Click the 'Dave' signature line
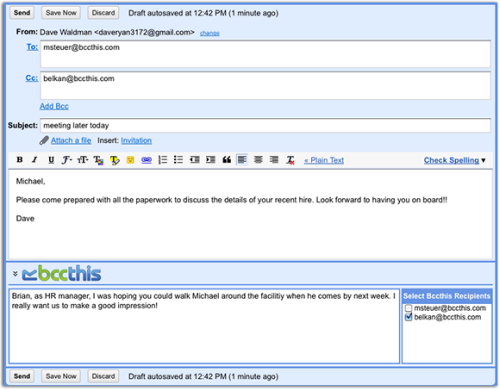500x389 pixels. 25,219
